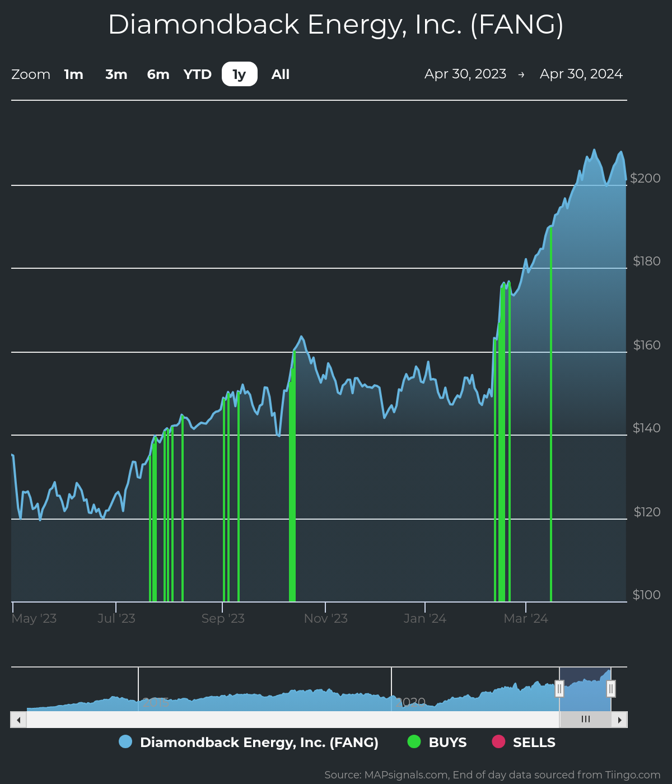Screen dimensions: 672x784
Task: Click the navigator scrollbar thumb grip
Action: (586, 720)
